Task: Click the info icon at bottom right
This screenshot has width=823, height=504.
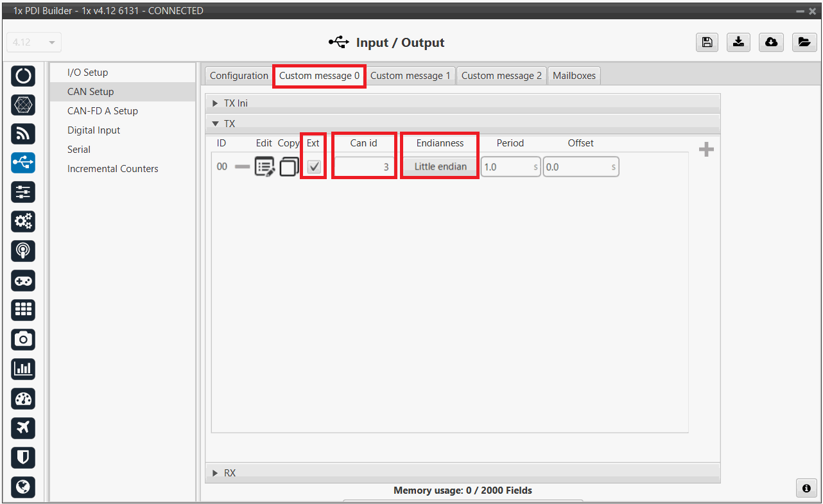Action: [806, 488]
